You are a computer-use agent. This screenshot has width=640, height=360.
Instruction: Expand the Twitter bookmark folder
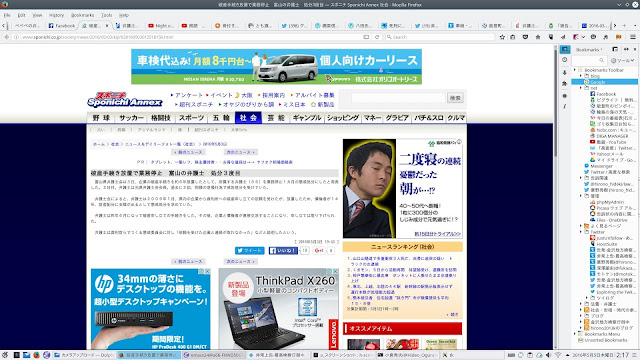click(581, 232)
